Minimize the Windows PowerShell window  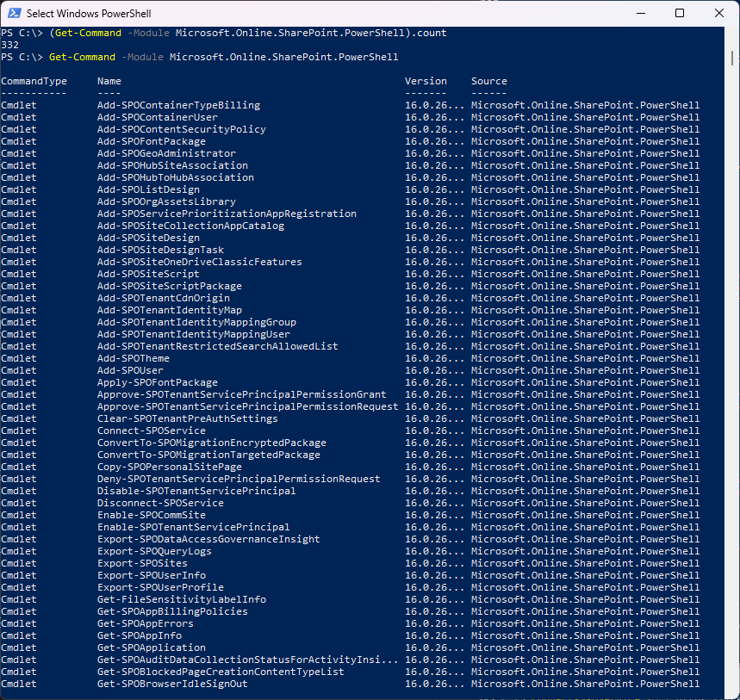click(x=640, y=13)
